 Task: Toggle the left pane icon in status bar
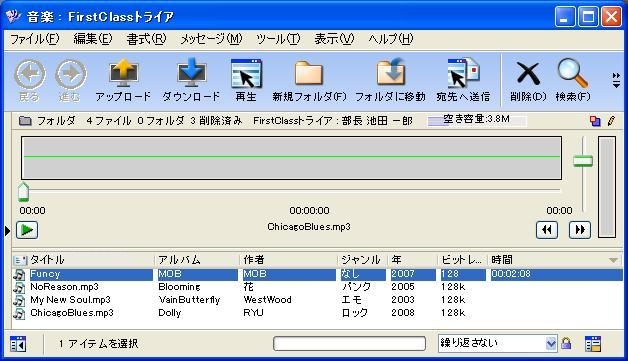click(x=18, y=344)
